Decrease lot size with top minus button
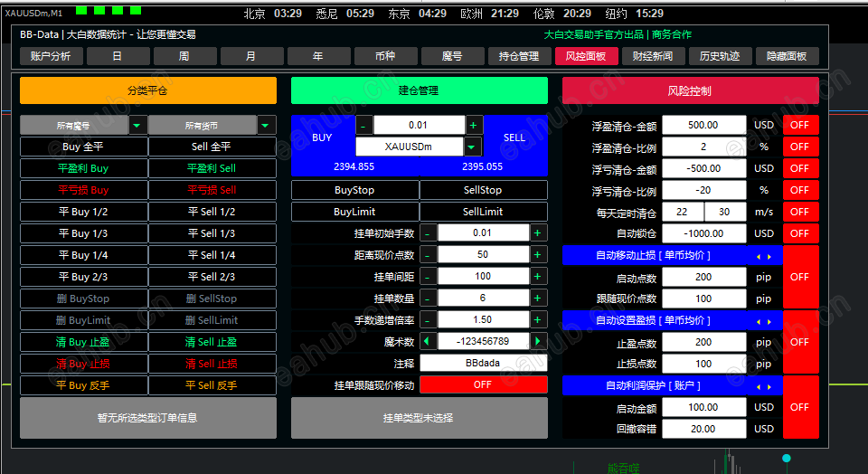Image resolution: width=868 pixels, height=474 pixels. click(363, 125)
